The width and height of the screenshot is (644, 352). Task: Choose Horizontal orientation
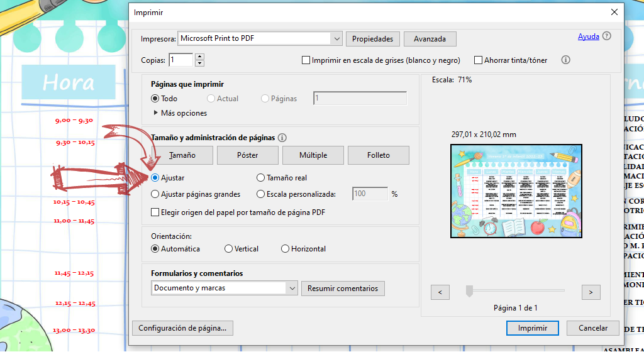click(286, 249)
